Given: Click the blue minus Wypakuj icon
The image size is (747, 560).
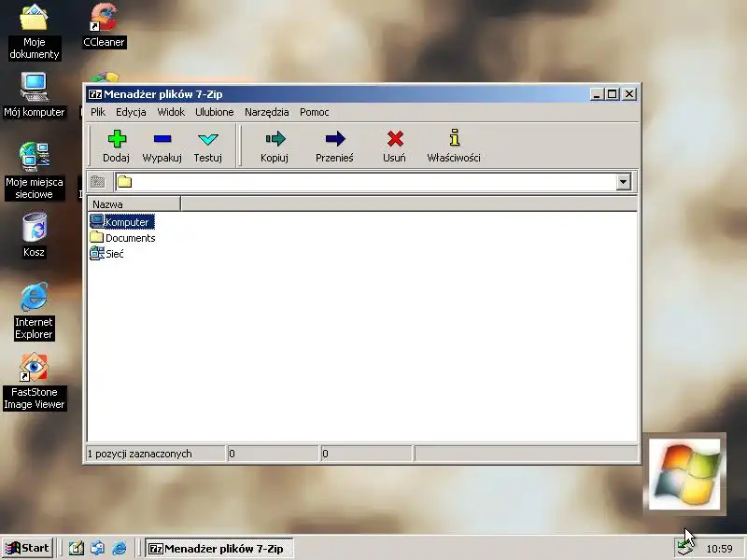Looking at the screenshot, I should click(x=162, y=139).
